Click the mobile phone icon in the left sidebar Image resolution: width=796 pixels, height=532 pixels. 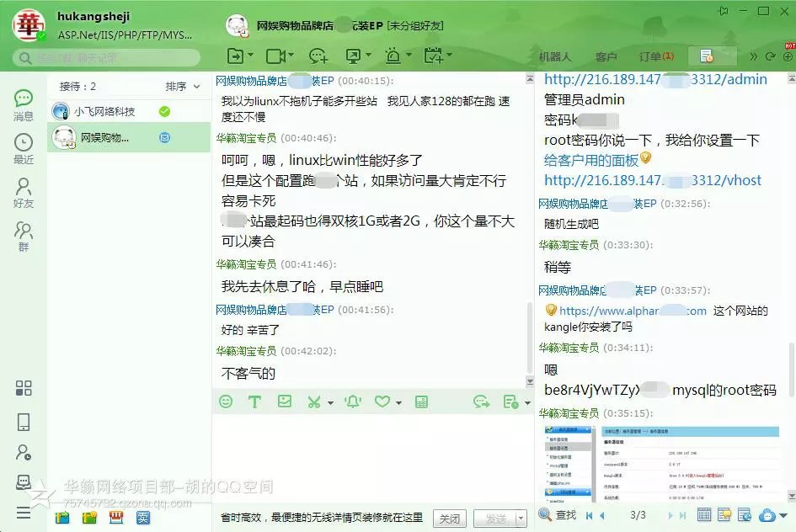tap(24, 422)
